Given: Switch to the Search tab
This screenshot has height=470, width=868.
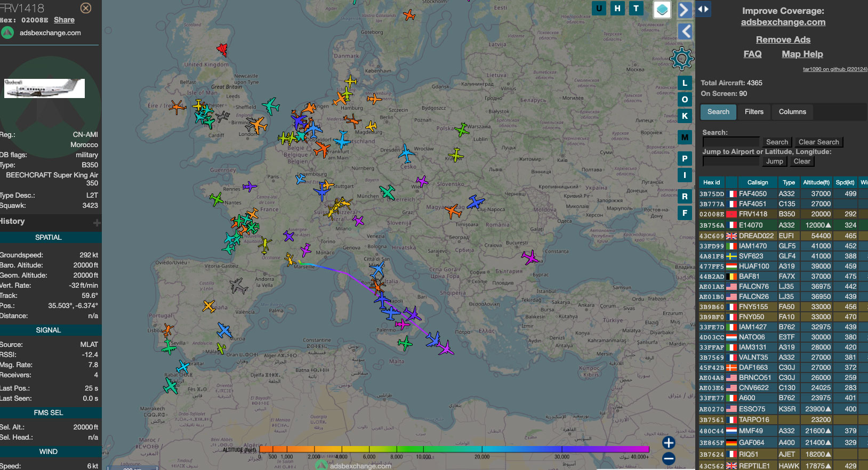Looking at the screenshot, I should point(718,111).
